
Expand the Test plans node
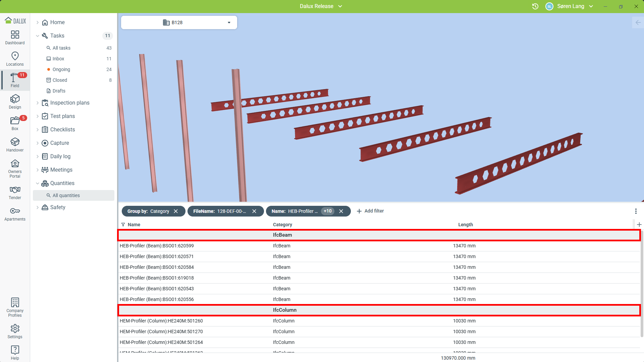(x=38, y=116)
